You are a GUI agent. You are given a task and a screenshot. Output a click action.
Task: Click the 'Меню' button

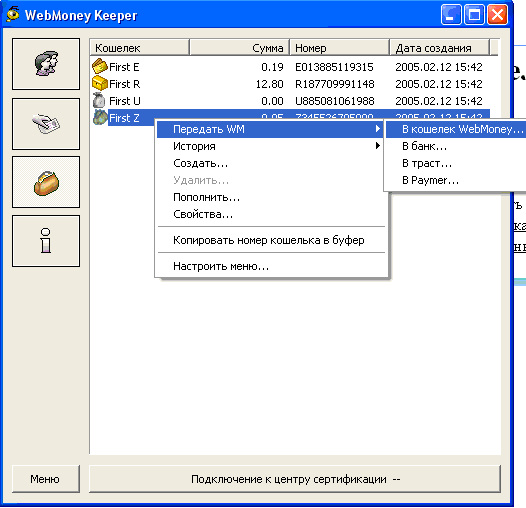tap(46, 479)
